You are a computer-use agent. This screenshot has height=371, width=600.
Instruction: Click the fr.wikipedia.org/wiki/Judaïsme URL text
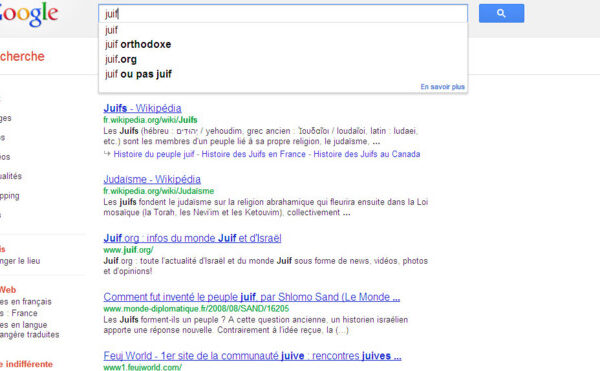pos(158,191)
